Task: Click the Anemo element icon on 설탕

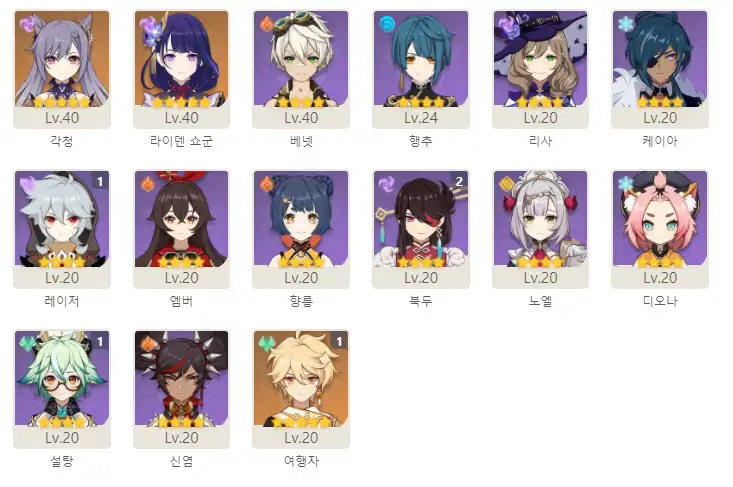Action: click(28, 344)
